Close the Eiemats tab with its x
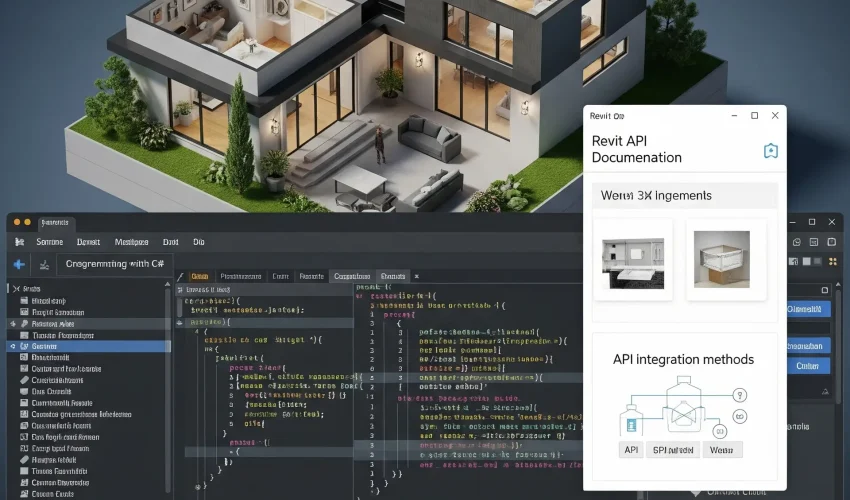Viewport: 850px width, 500px height. (416, 277)
